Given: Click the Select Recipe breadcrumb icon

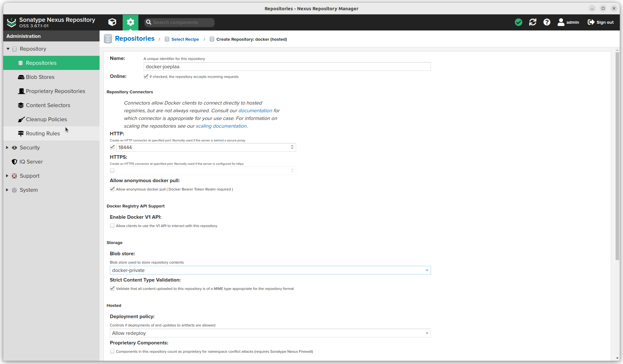Looking at the screenshot, I should tap(167, 39).
